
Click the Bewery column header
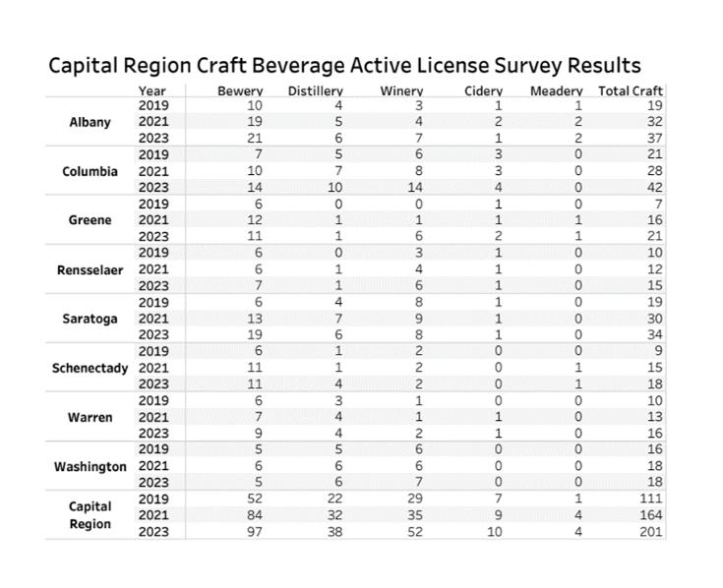(x=240, y=92)
